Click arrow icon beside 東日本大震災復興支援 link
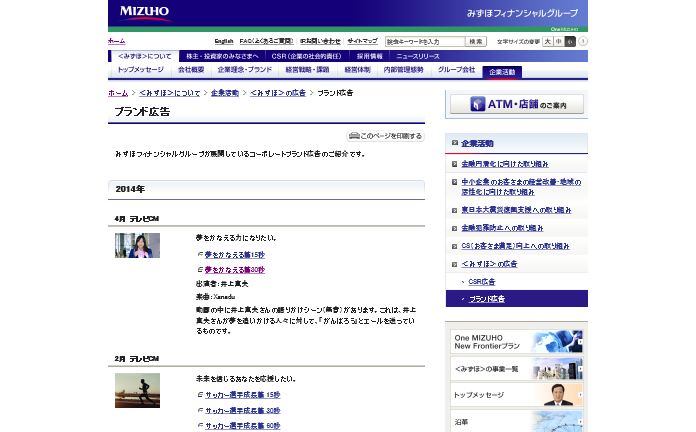The width and height of the screenshot is (696, 432). tap(455, 210)
